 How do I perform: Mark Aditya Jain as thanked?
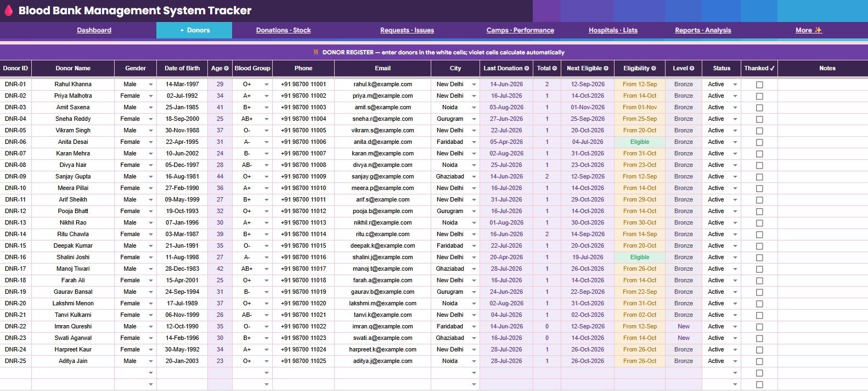coord(759,361)
